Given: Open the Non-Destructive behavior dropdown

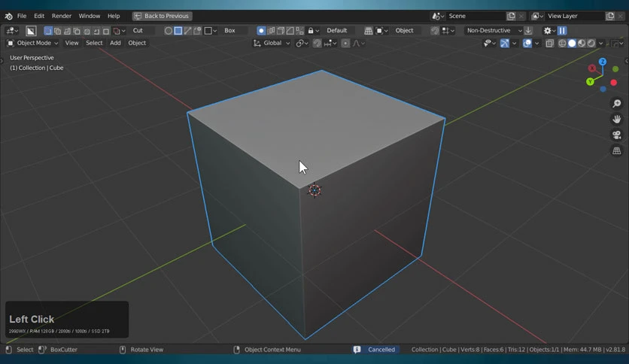Looking at the screenshot, I should pos(494,31).
